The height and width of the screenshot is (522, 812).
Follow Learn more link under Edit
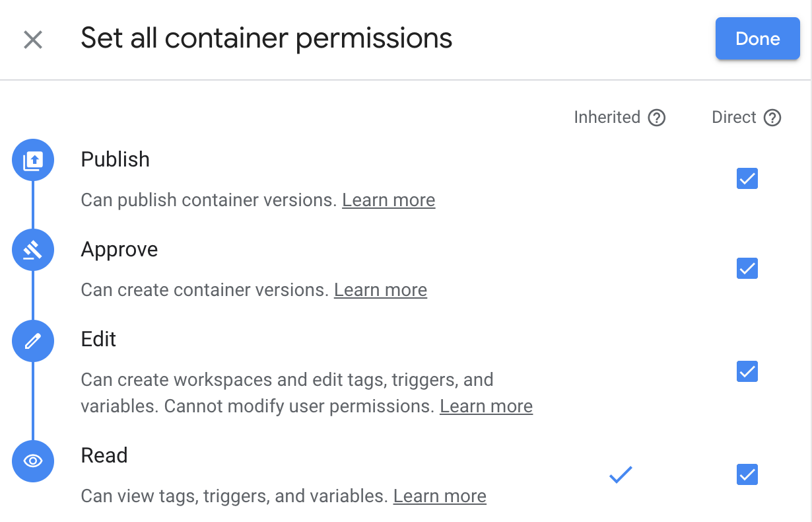click(486, 406)
